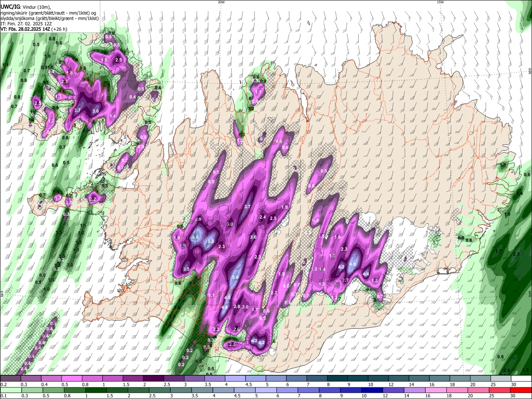Click the 'rigning/skúrir' legend description line
The width and height of the screenshot is (532, 399).
coord(48,13)
